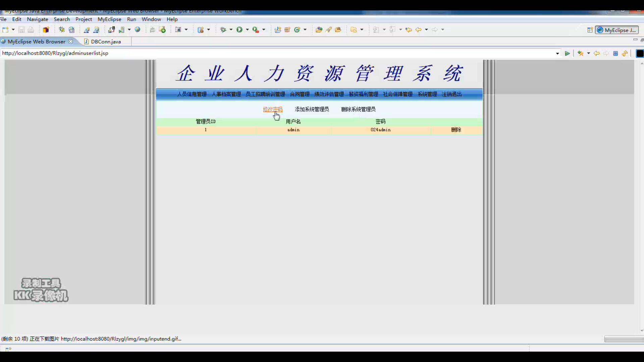The image size is (644, 362).
Task: Click the browser Refresh icon
Action: [625, 54]
